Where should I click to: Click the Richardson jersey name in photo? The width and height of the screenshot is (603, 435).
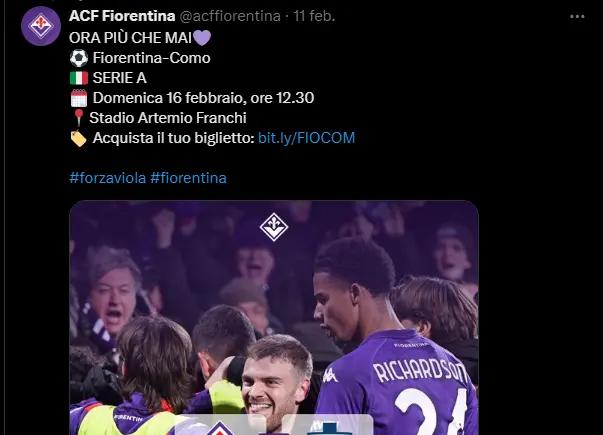420,372
